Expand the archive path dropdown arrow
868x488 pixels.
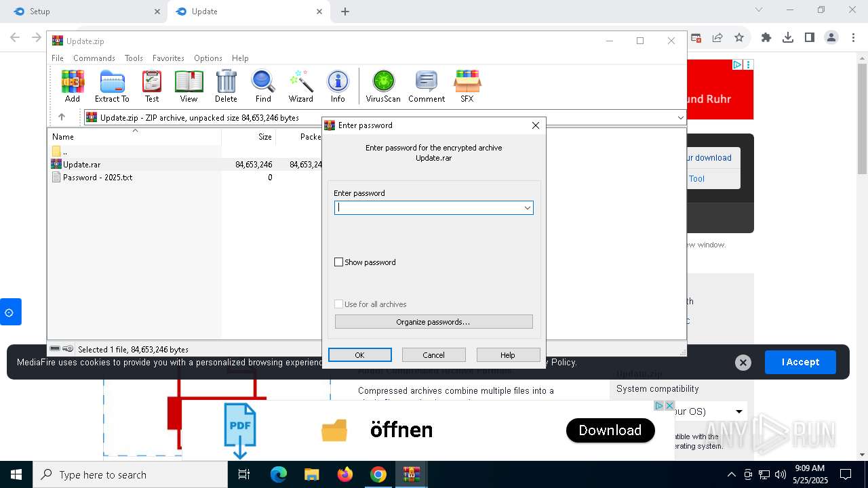click(x=680, y=118)
